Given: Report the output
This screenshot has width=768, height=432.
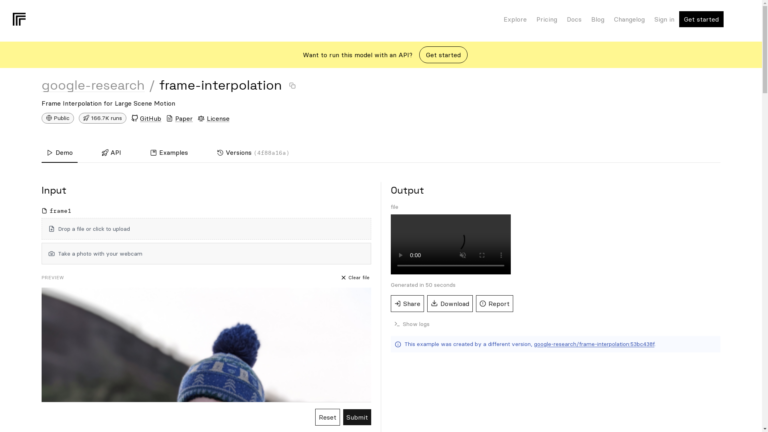Looking at the screenshot, I should (x=494, y=304).
